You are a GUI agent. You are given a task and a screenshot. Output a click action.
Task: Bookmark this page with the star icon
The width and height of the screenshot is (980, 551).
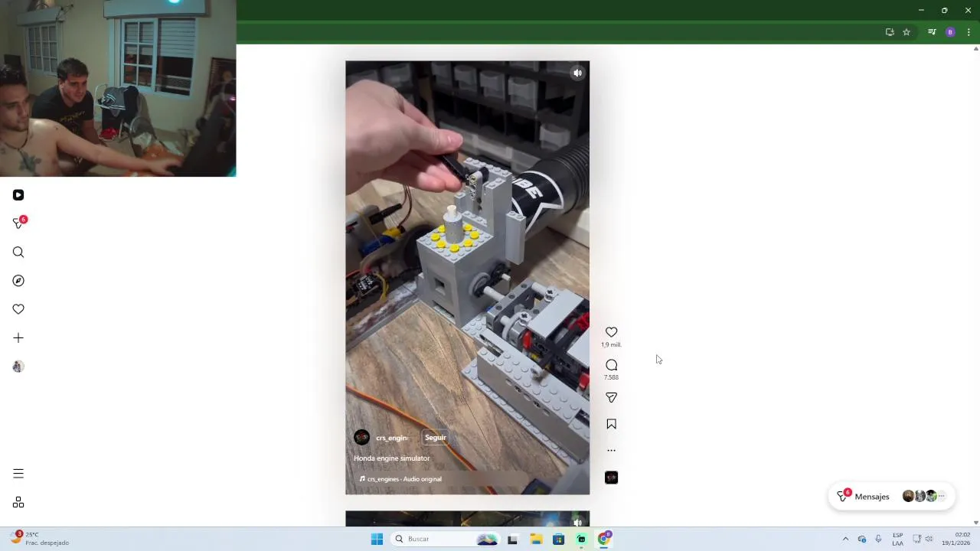906,32
